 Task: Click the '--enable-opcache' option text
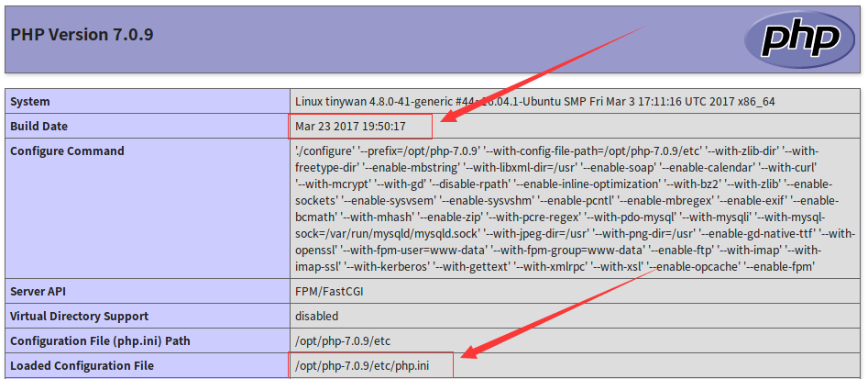click(x=695, y=267)
